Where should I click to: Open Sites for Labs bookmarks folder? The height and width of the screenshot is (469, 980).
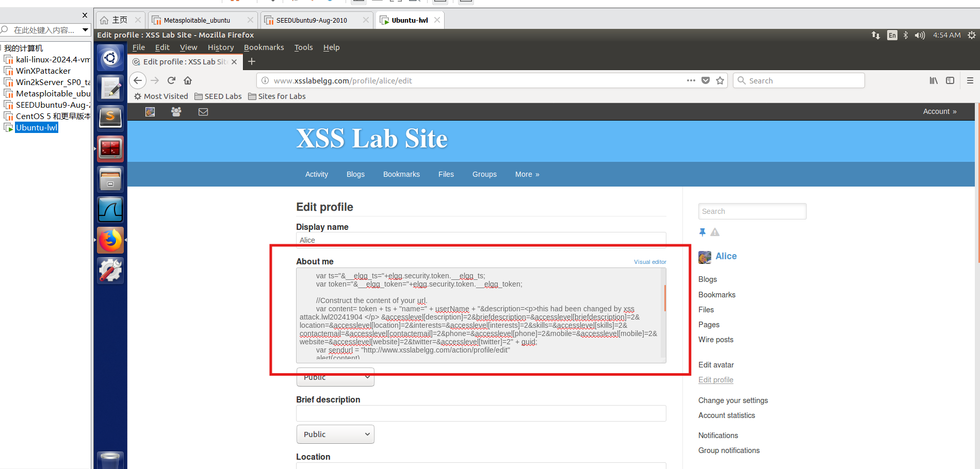[277, 96]
